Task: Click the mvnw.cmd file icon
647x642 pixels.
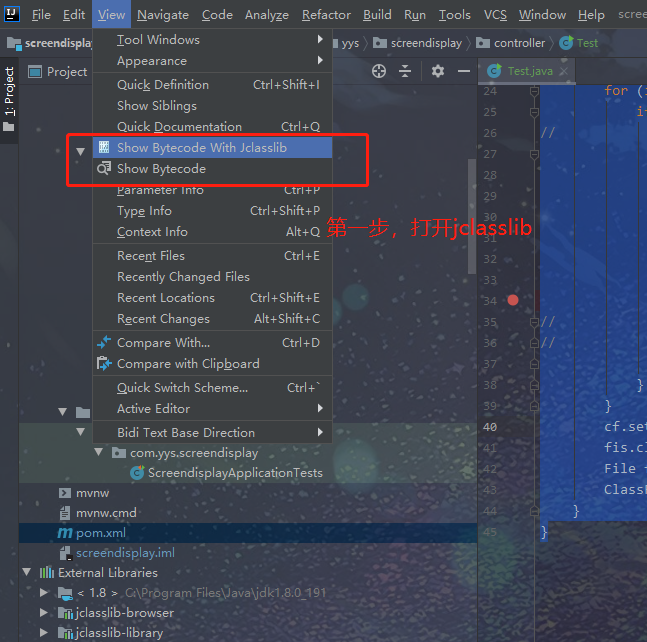Action: (65, 513)
